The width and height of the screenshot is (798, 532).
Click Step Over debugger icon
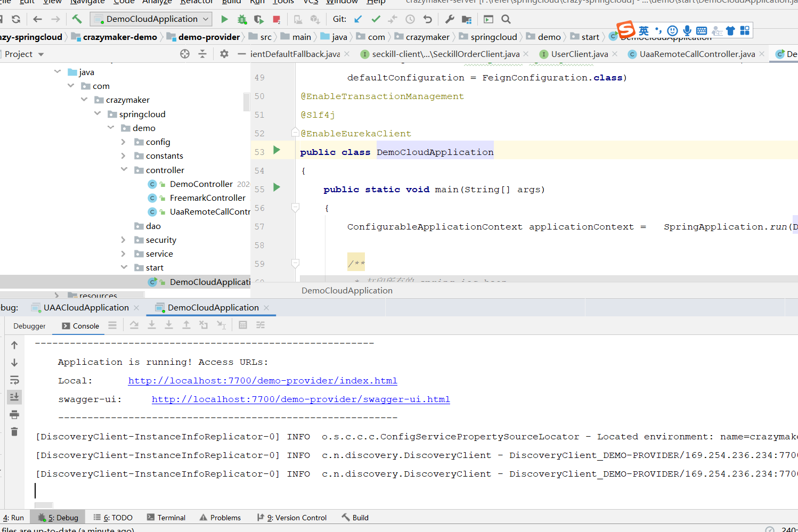(134, 325)
